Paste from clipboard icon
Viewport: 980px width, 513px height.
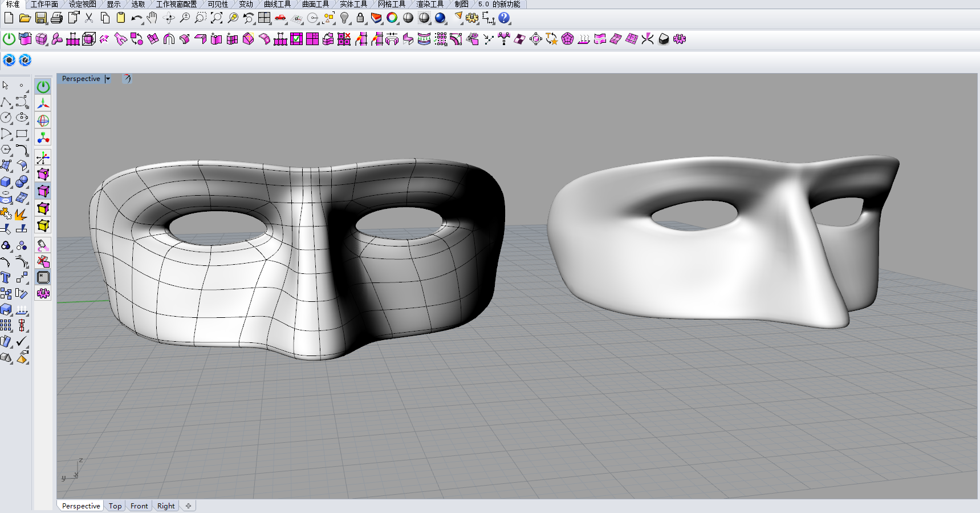[x=121, y=18]
